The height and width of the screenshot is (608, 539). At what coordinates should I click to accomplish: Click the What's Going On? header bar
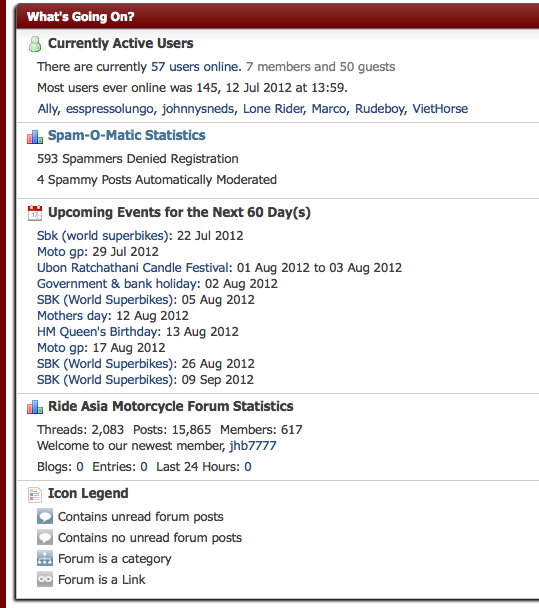(x=278, y=17)
